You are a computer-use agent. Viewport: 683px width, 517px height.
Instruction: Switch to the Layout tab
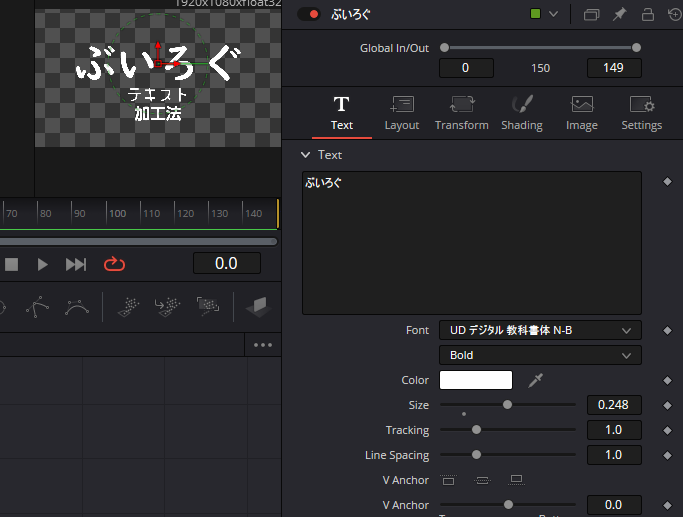tap(402, 114)
